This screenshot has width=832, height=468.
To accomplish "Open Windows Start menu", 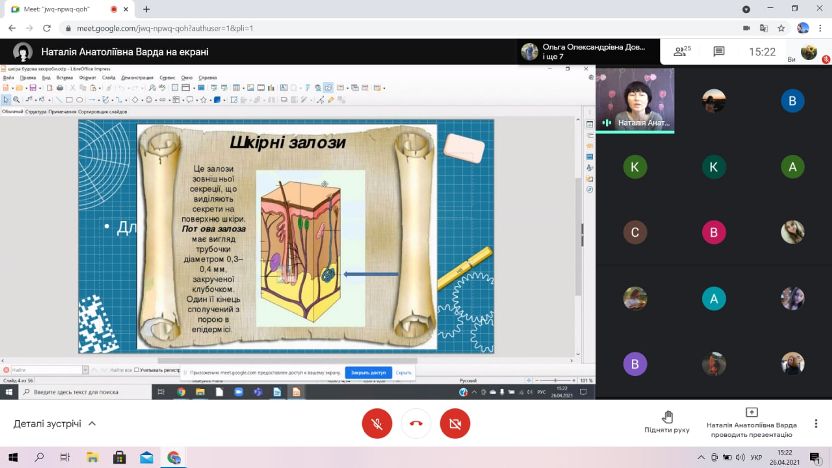I will pyautogui.click(x=12, y=457).
